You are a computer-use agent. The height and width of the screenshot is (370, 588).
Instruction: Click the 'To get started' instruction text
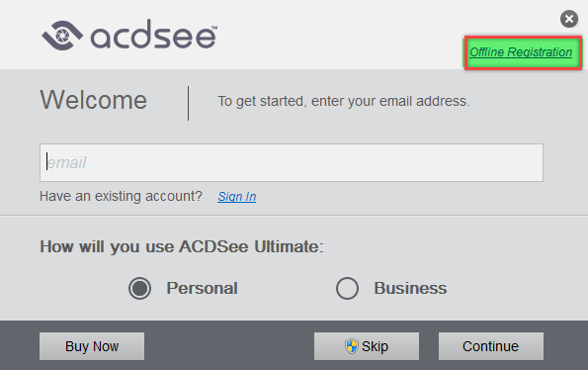pos(344,101)
